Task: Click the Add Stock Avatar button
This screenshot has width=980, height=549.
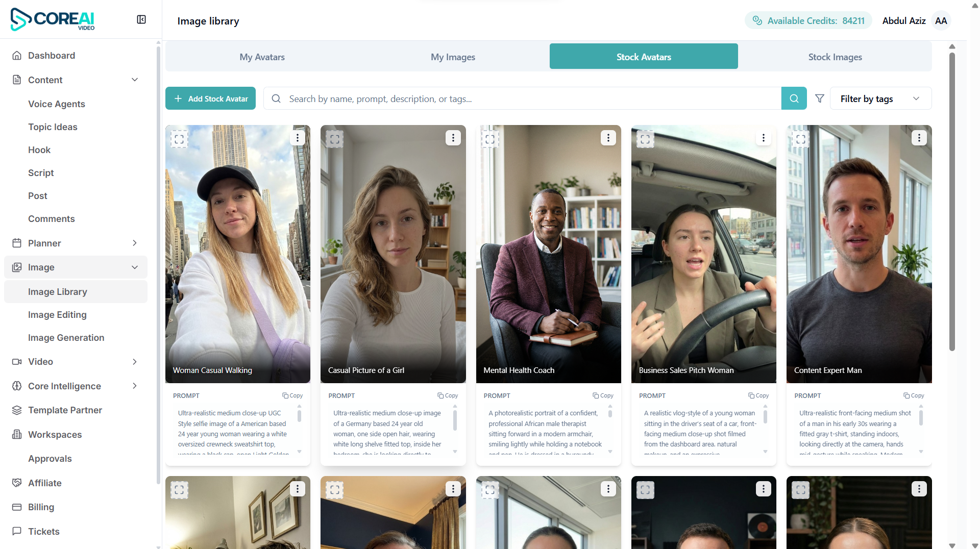Action: 210,98
